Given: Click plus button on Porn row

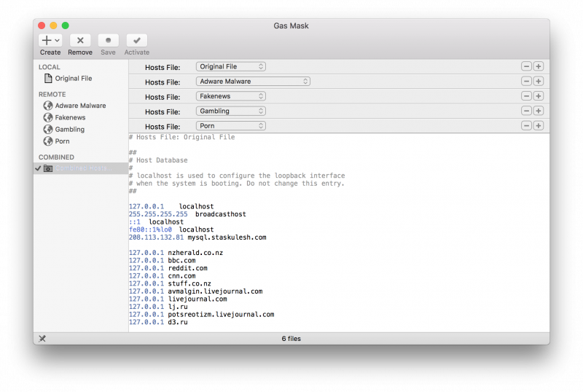Looking at the screenshot, I should click(539, 126).
